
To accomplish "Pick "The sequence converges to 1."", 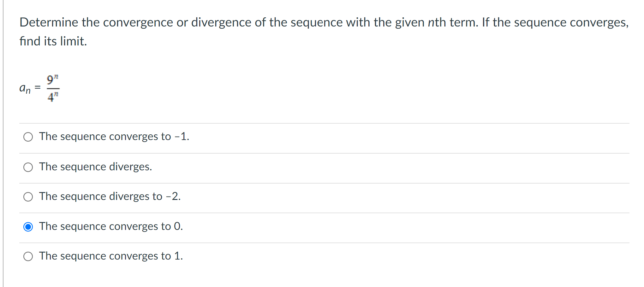I will click(28, 256).
